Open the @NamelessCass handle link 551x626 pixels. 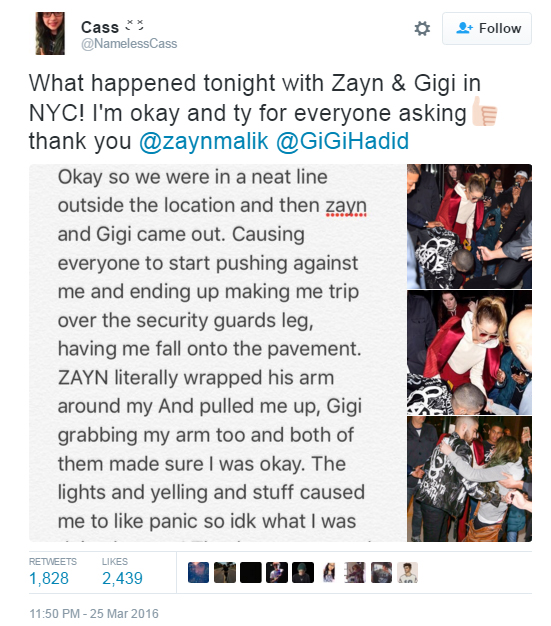tap(129, 43)
